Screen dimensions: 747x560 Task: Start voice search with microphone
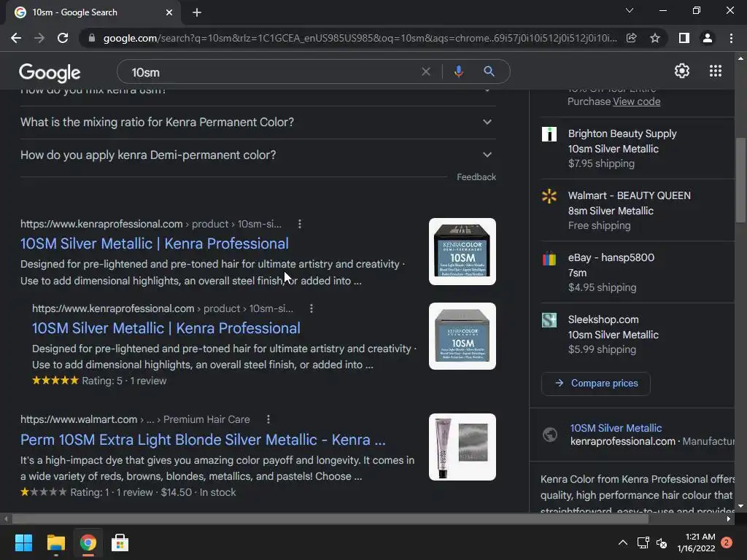point(458,71)
